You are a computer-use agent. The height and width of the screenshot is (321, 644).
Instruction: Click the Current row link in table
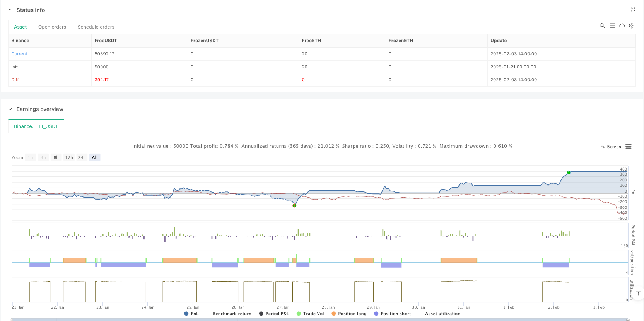coord(19,54)
